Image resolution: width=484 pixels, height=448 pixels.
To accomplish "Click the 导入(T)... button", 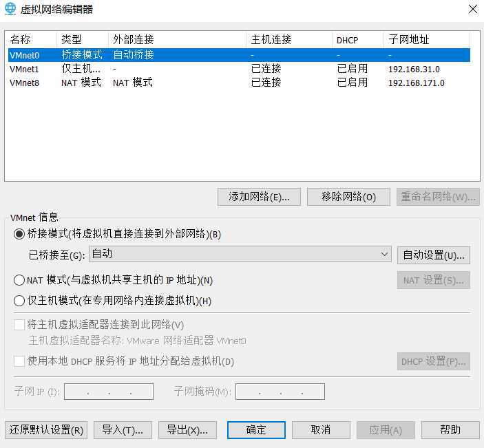I will tap(123, 430).
